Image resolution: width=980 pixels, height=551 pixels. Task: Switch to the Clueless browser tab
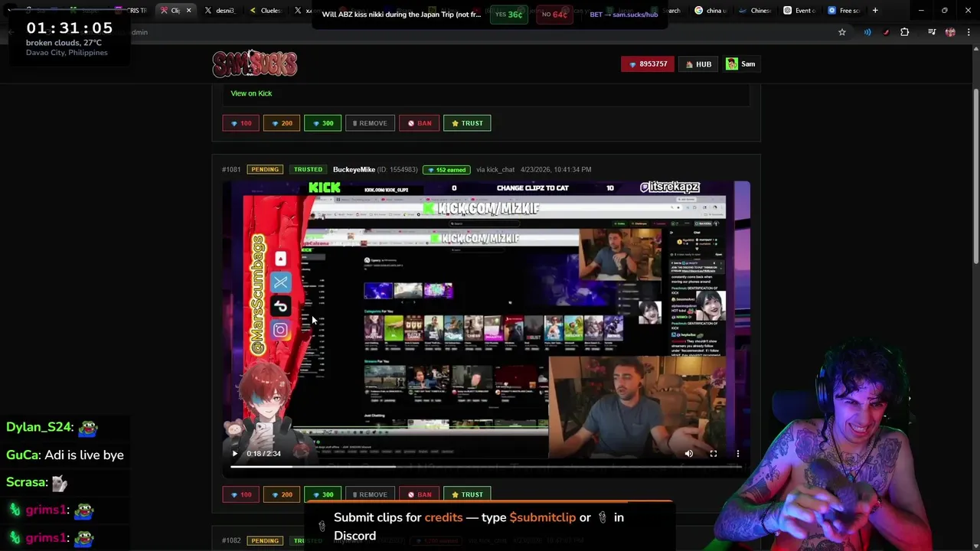pyautogui.click(x=265, y=11)
